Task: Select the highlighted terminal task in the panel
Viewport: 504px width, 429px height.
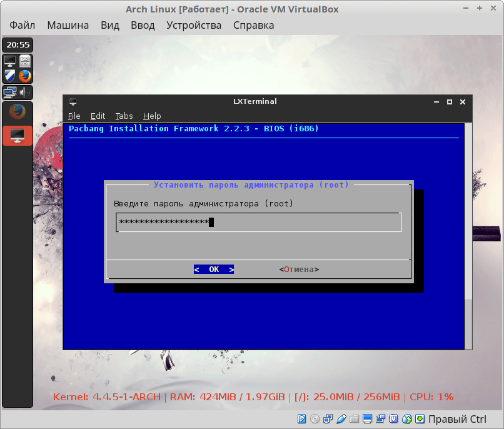Action: pos(18,135)
